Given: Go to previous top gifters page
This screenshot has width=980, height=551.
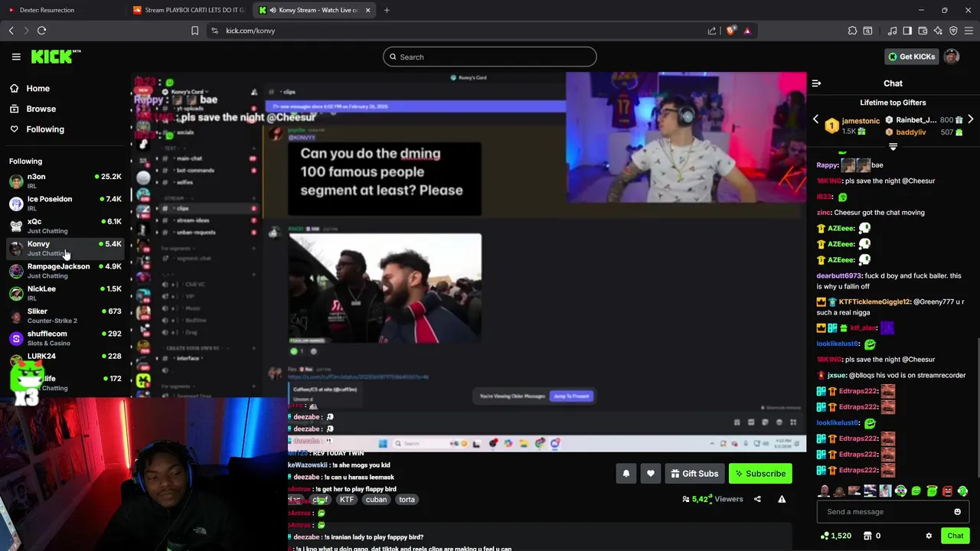Looking at the screenshot, I should click(815, 120).
